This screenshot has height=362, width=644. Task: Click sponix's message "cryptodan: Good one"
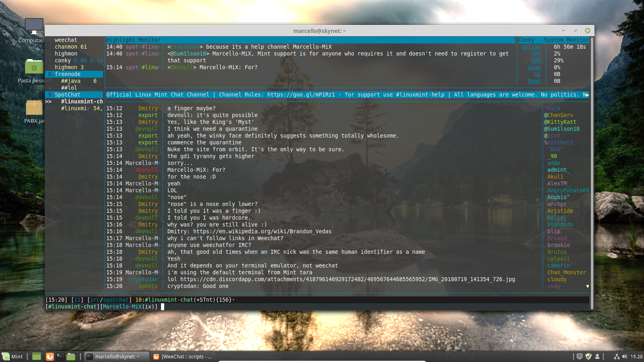coord(198,286)
